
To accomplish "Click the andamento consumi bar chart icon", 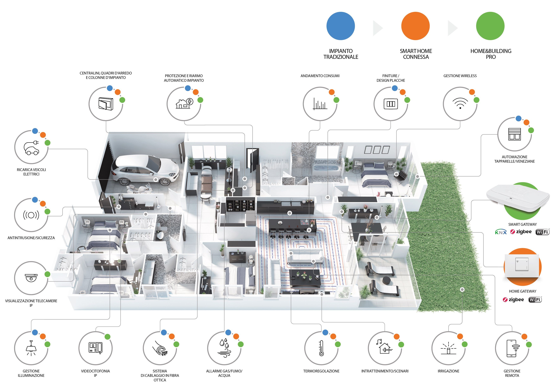I will coord(320,104).
